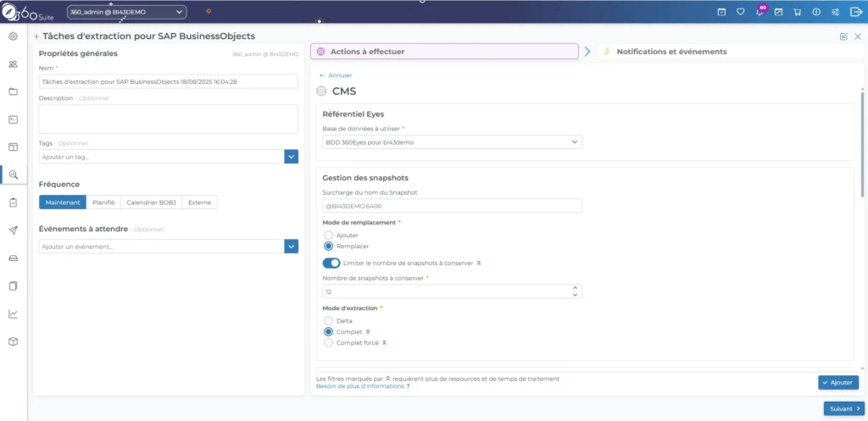Switch to Notifications et événements tab
This screenshot has height=421, width=868.
coord(671,52)
